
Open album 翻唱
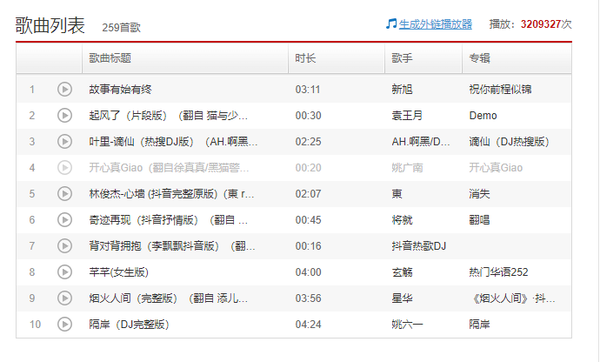(x=479, y=220)
